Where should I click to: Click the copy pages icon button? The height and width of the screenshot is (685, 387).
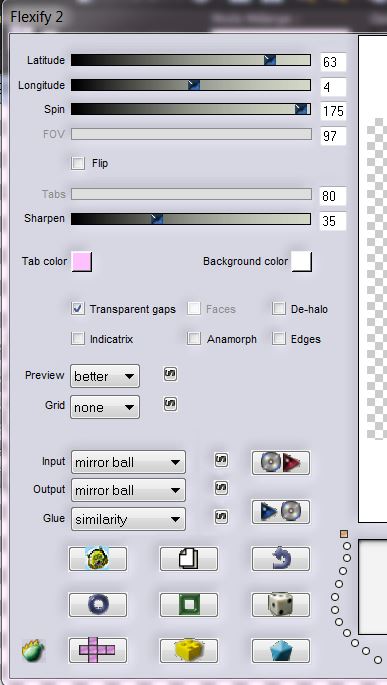click(x=189, y=559)
